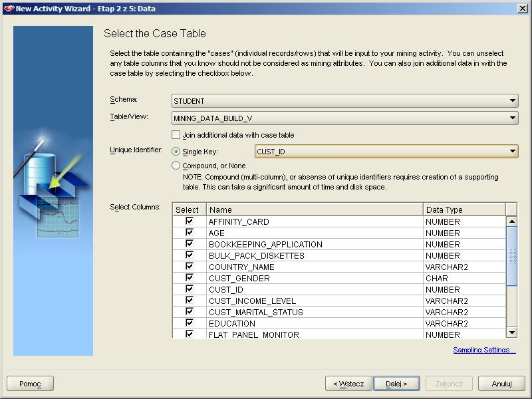This screenshot has height=399, width=532.
Task: Select the CUST_MARITAL_STATUS name cell
Action: 315,312
